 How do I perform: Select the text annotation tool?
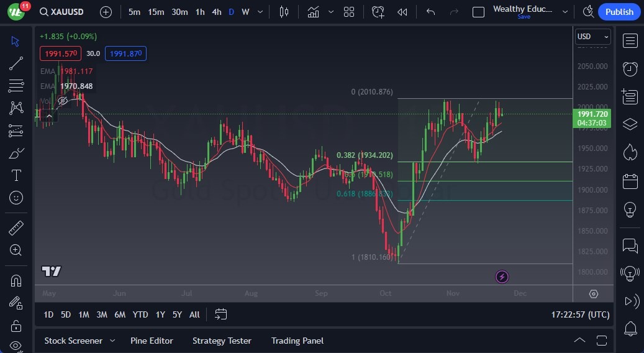[x=16, y=175]
